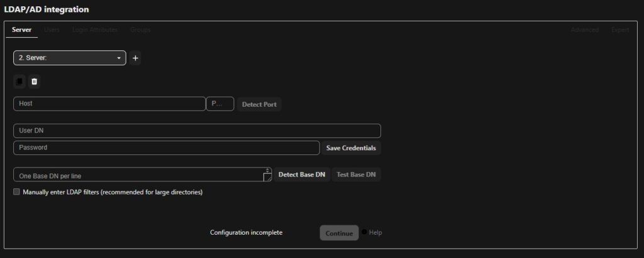Enable manually enter LDAP filters checkbox
The height and width of the screenshot is (258, 644).
[x=16, y=191]
